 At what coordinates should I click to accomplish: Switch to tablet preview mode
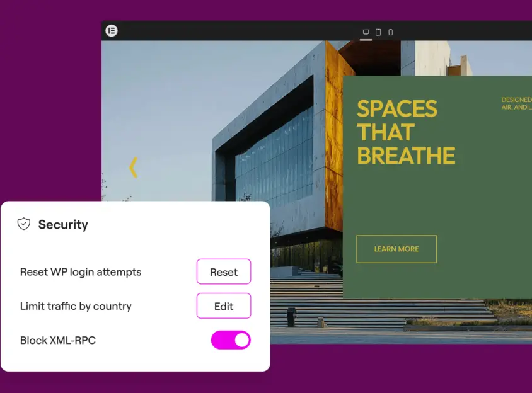click(x=378, y=32)
